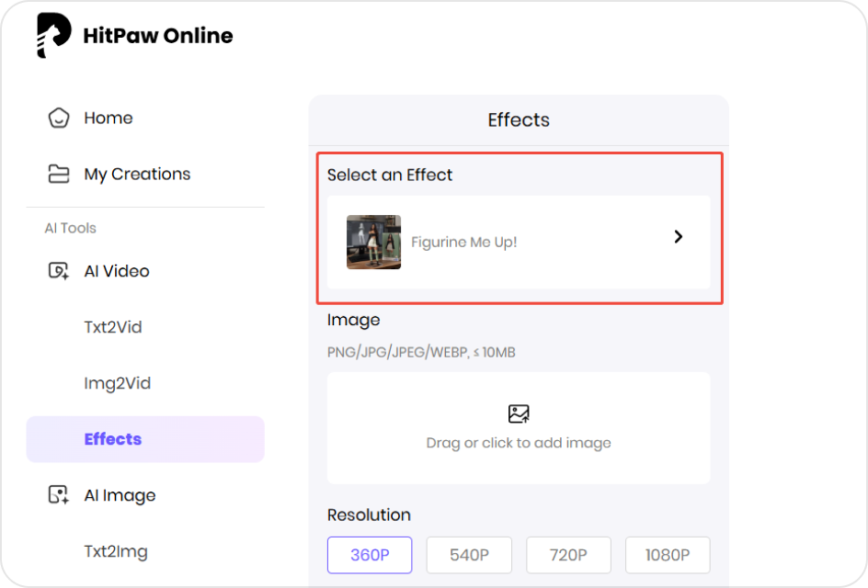This screenshot has width=868, height=588.
Task: Choose 1080P output resolution
Action: 668,555
